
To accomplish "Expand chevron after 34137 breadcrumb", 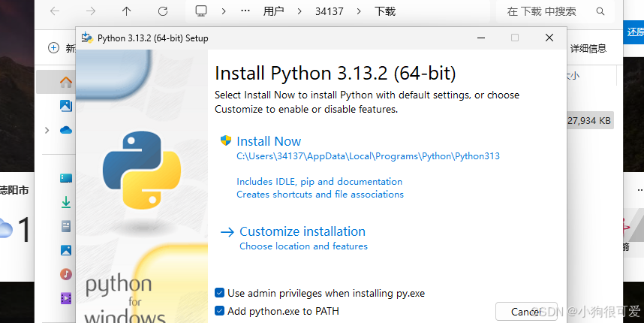I will [x=359, y=11].
